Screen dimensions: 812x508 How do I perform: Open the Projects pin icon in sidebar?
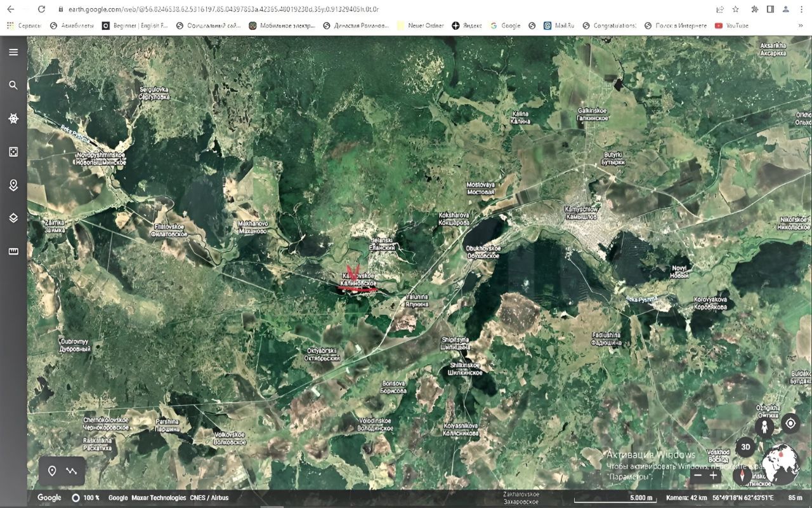click(x=13, y=185)
